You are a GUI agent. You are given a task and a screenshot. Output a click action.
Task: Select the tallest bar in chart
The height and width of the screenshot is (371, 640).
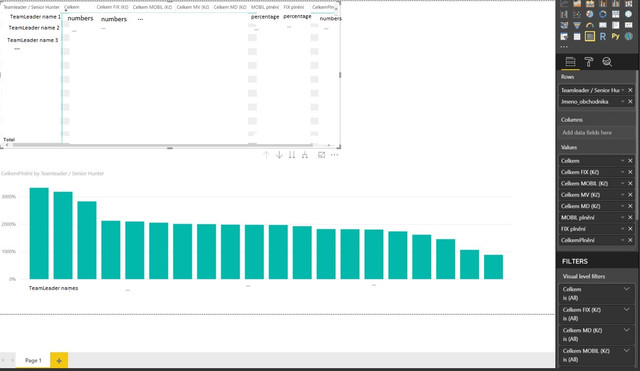[39, 233]
